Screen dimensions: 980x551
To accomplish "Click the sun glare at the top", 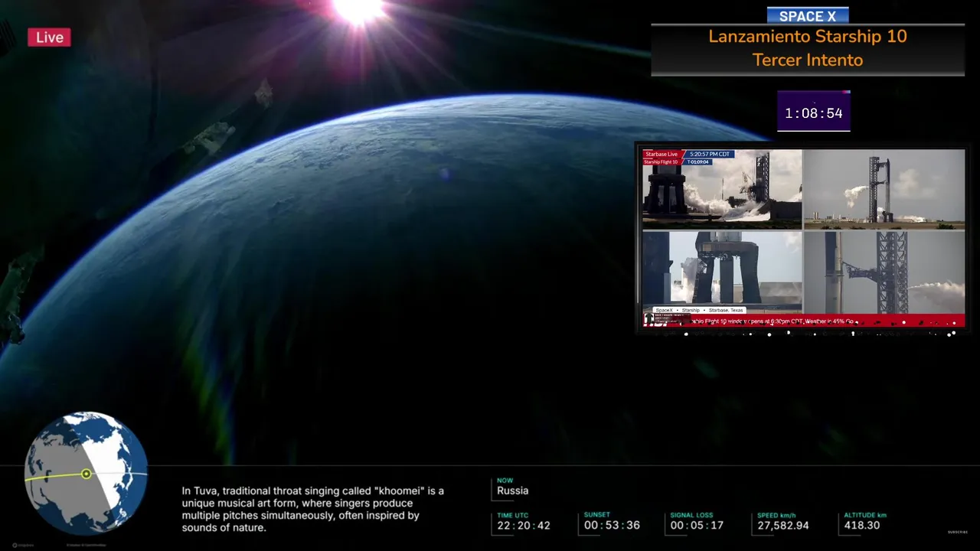I will pos(358,9).
